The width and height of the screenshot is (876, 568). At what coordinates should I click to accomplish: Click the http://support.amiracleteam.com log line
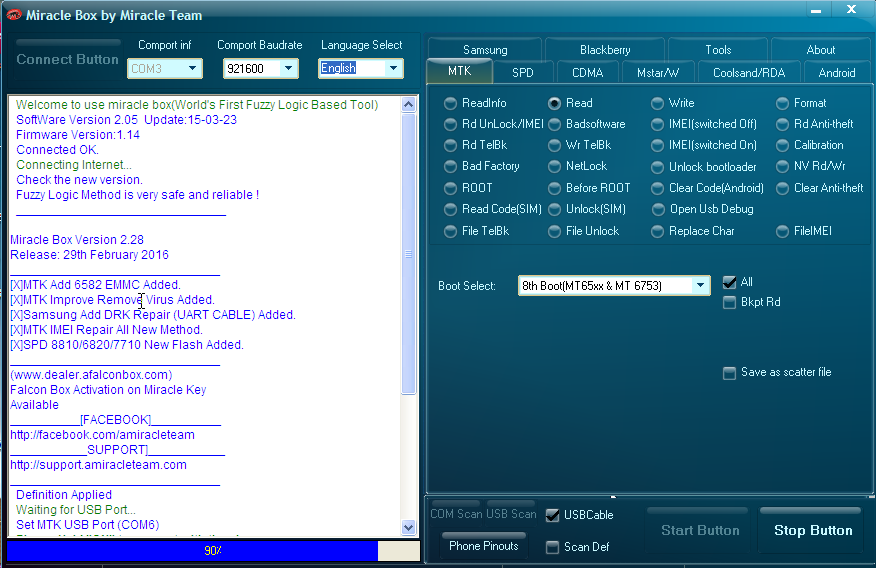(x=98, y=465)
